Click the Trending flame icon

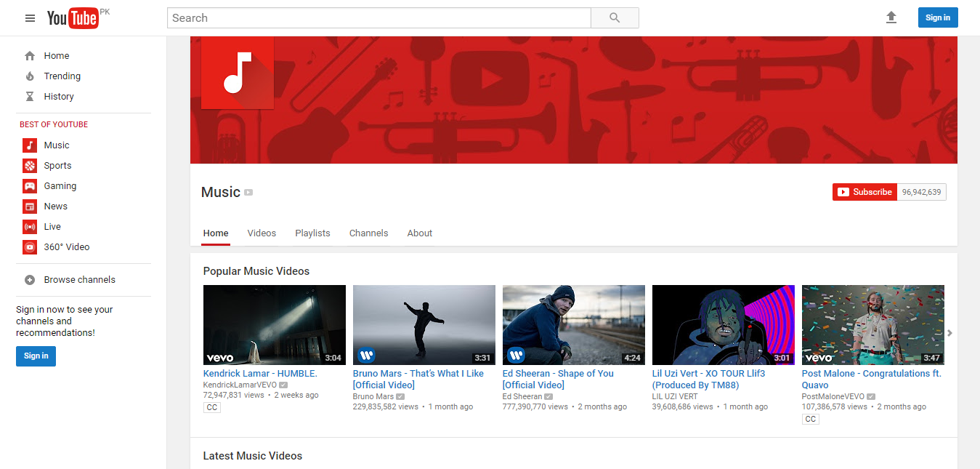30,76
